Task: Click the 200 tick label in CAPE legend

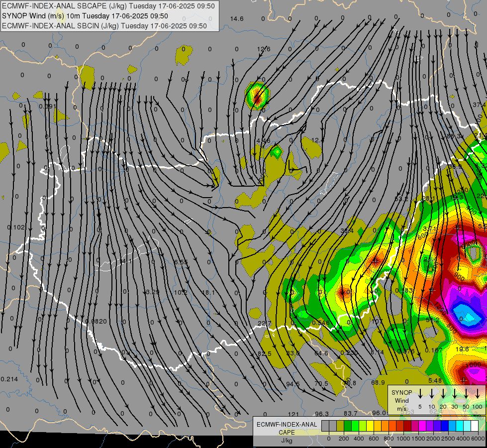Action: [344, 439]
